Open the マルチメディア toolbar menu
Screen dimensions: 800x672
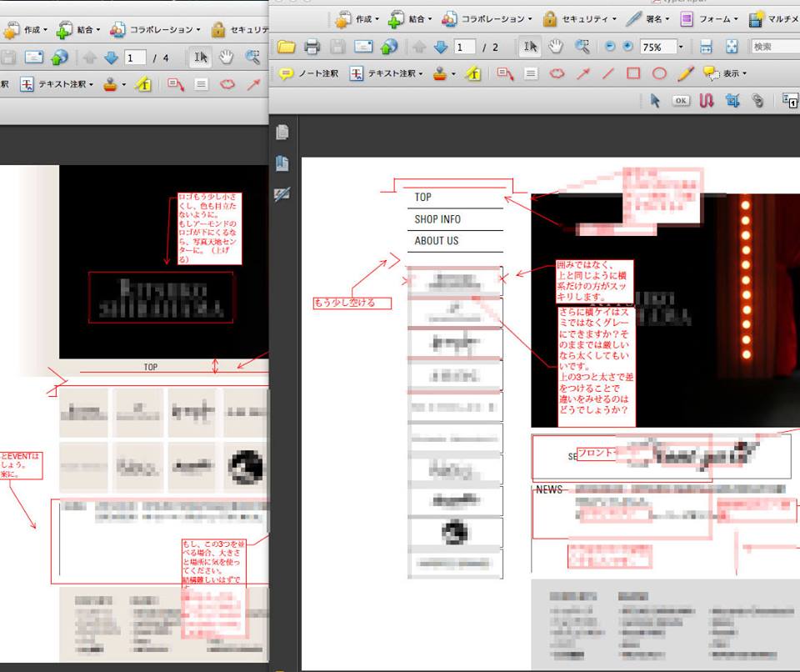click(775, 18)
